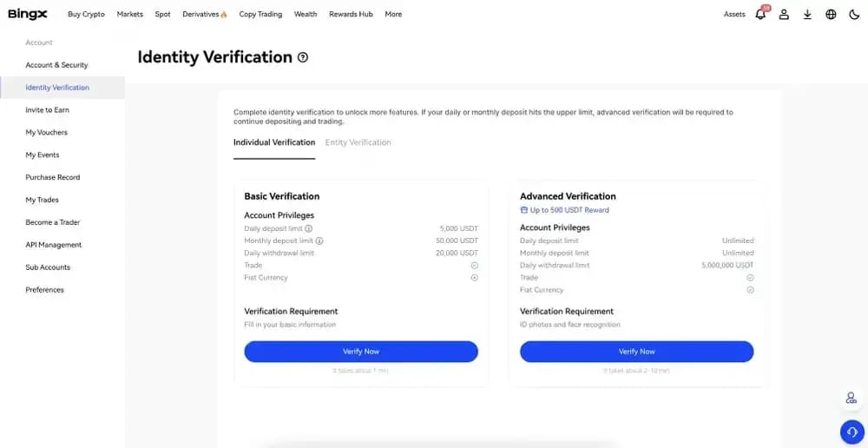Click the 5,000,000 USDT withdrawal limit value
868x448 pixels.
(x=727, y=266)
